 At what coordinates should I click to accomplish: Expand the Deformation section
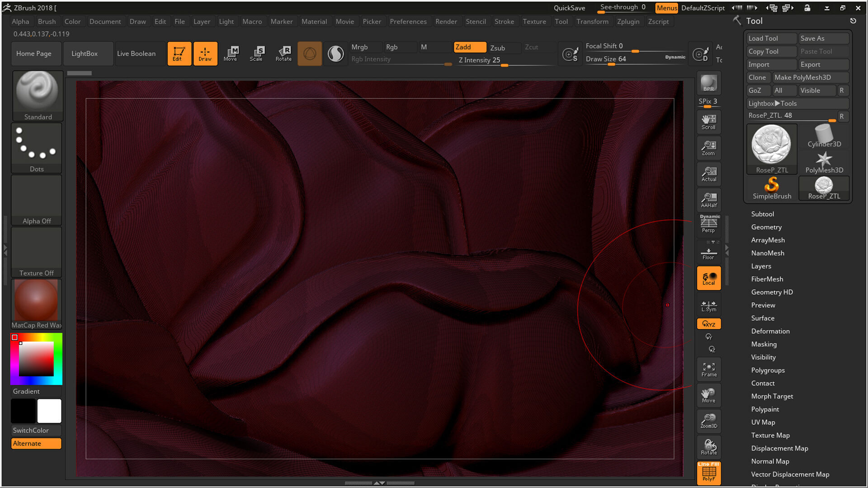click(770, 331)
